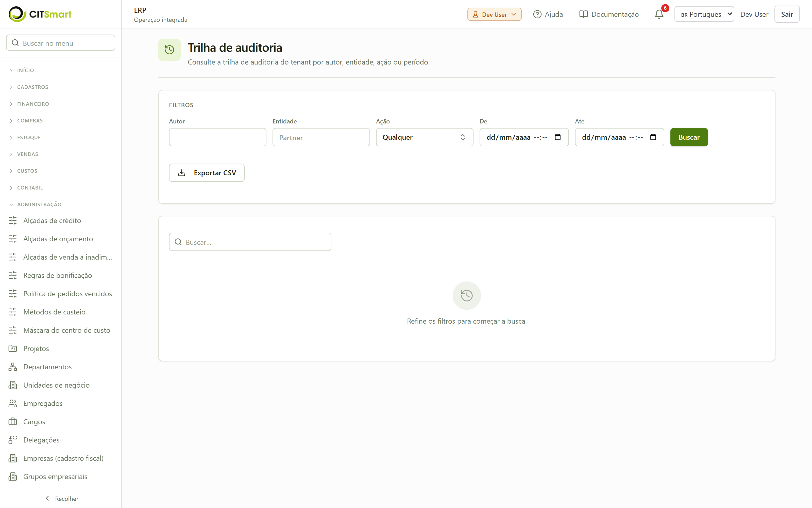Click the Empresas (cadastro fiscal) icon
Viewport: 812px width, 508px height.
(x=13, y=458)
